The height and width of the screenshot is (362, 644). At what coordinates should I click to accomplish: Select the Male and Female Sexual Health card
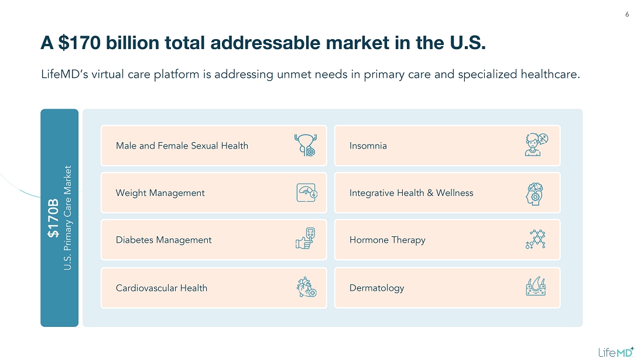pyautogui.click(x=214, y=146)
